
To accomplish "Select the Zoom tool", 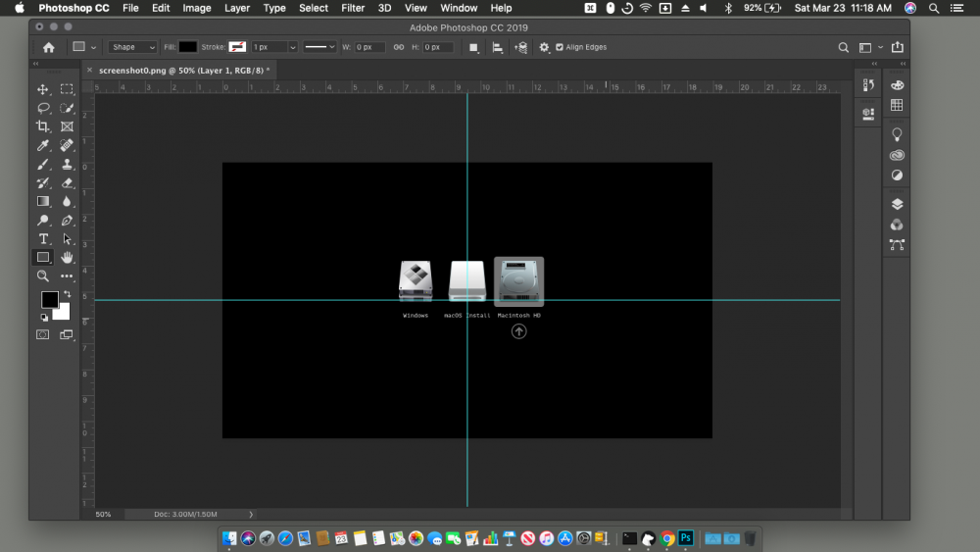I will point(42,276).
